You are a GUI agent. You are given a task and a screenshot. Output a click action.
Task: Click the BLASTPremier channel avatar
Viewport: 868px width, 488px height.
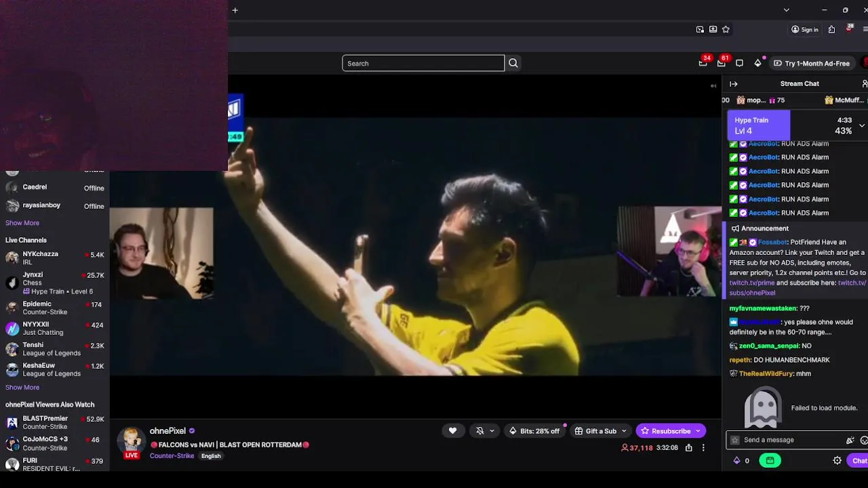pyautogui.click(x=12, y=423)
